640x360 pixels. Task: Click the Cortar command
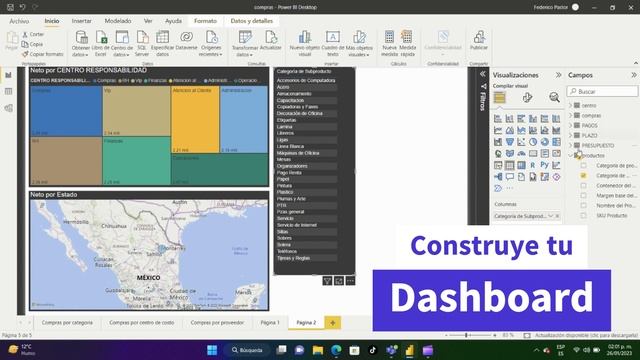33,34
